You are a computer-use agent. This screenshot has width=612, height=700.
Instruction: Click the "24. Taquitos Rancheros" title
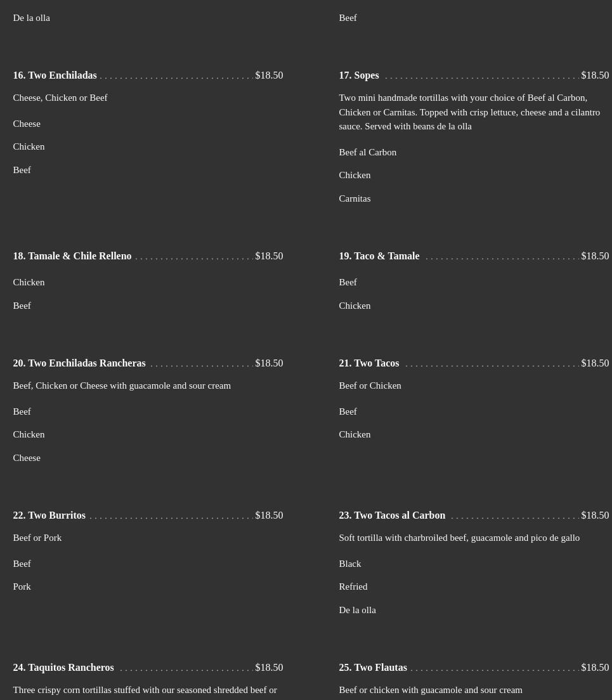(63, 668)
